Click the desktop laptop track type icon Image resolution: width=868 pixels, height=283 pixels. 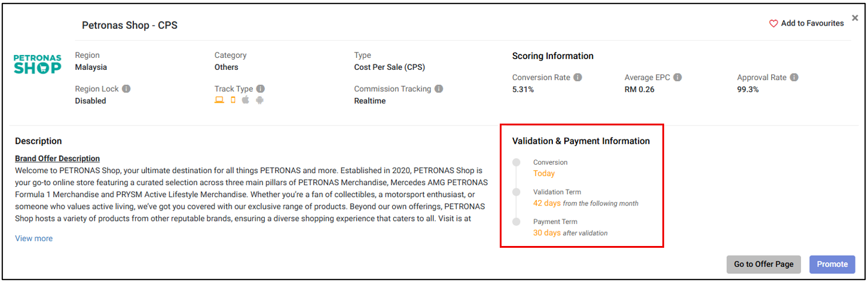pos(219,100)
